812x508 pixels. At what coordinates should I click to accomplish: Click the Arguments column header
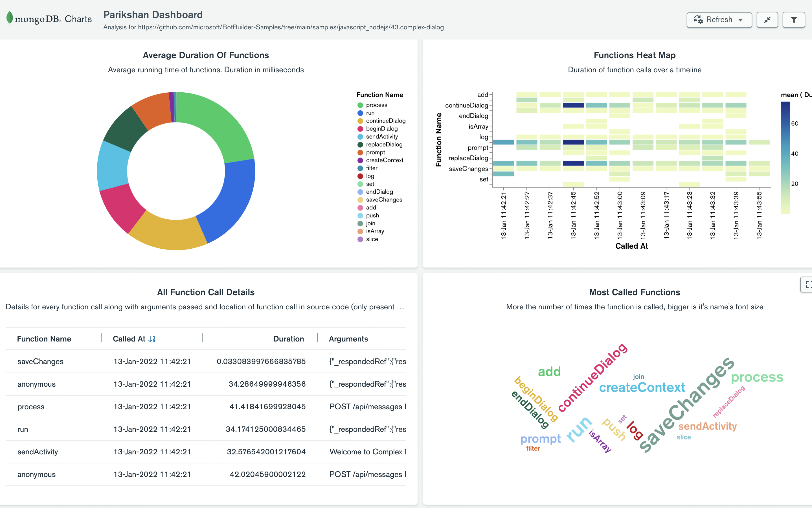(x=348, y=339)
